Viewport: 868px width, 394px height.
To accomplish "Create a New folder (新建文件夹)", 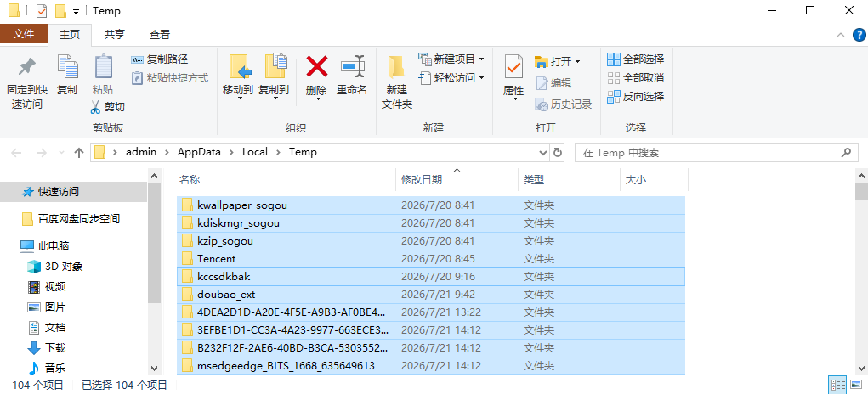I will pos(397,82).
